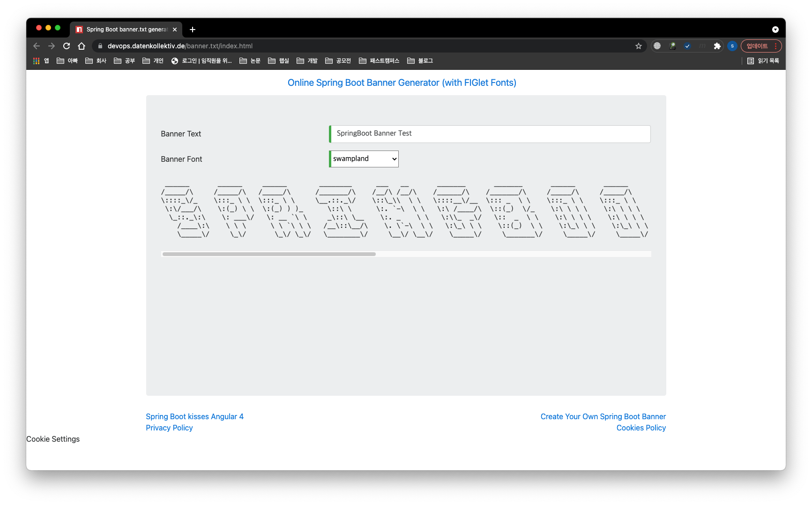Screen dimensions: 812x505
Task: Click the browser reload button
Action: click(x=67, y=45)
